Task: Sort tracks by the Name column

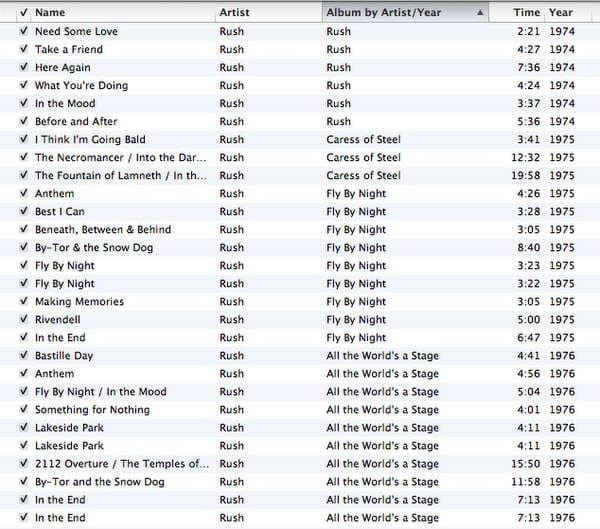Action: pos(124,12)
